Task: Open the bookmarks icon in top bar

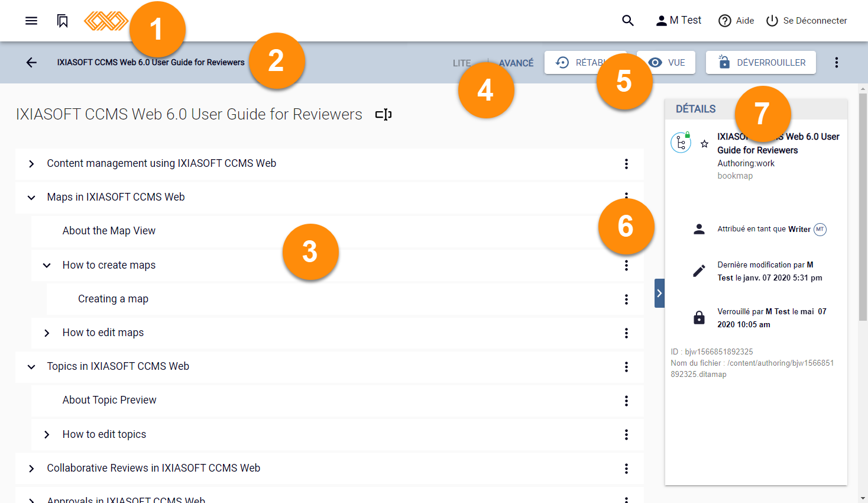Action: tap(63, 21)
